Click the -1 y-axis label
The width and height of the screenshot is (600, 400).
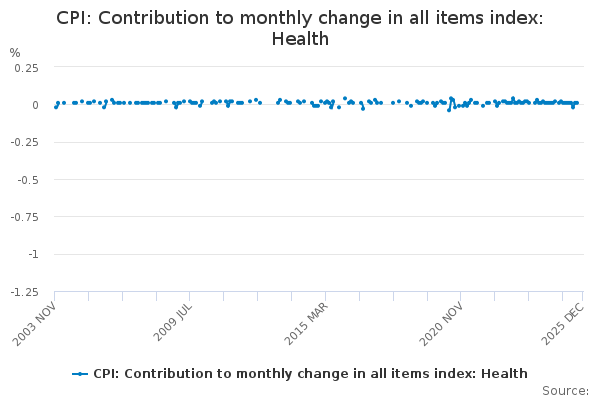pos(33,254)
